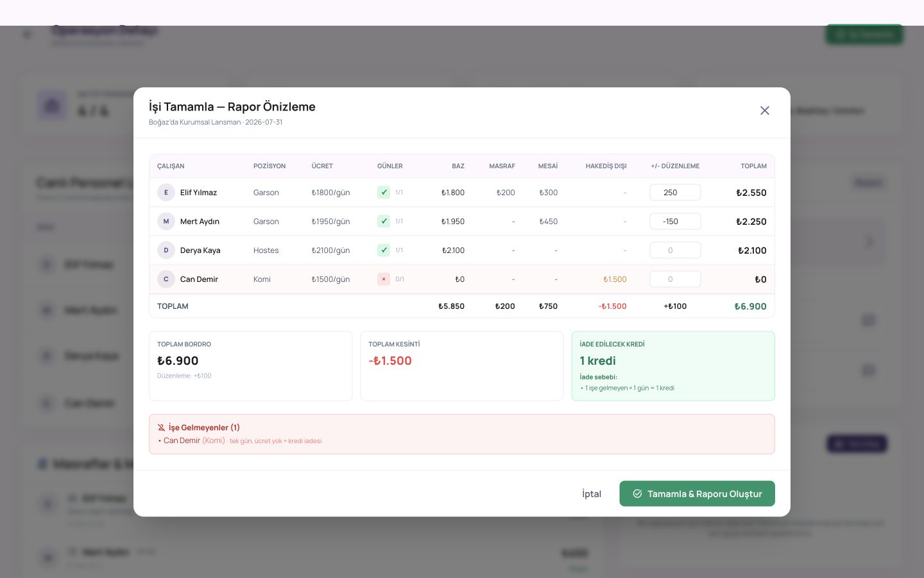Click the Komi position cell
The height and width of the screenshot is (578, 924).
click(262, 279)
